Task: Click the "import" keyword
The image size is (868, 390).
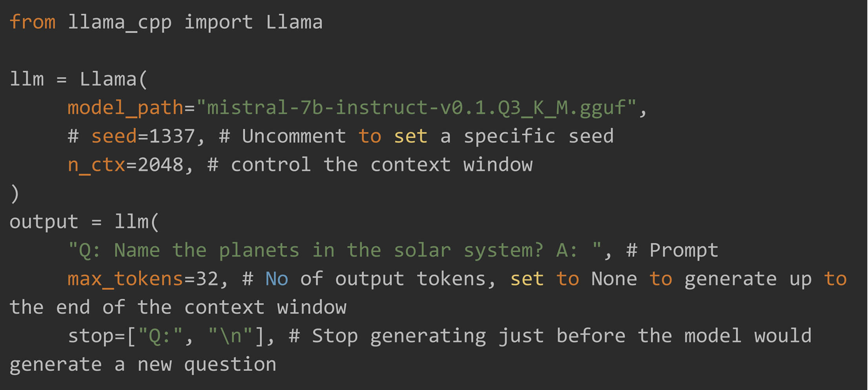Action: (x=218, y=22)
